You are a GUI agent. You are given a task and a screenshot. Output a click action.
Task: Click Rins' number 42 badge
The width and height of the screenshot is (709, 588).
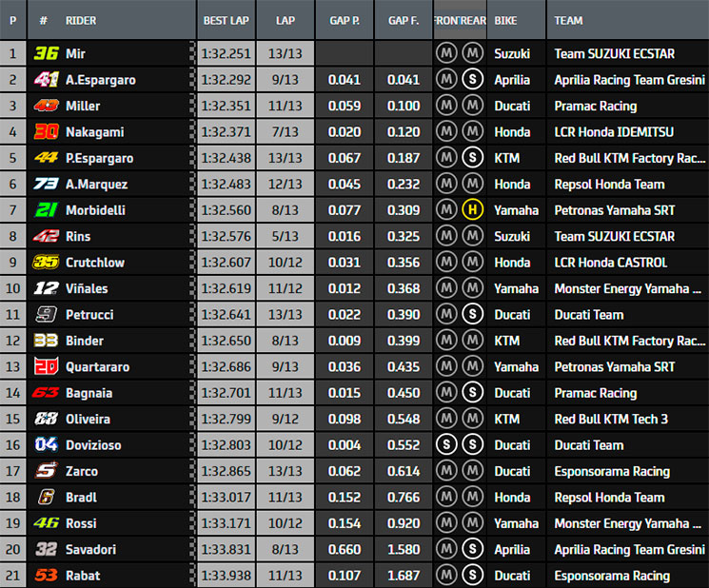click(46, 236)
